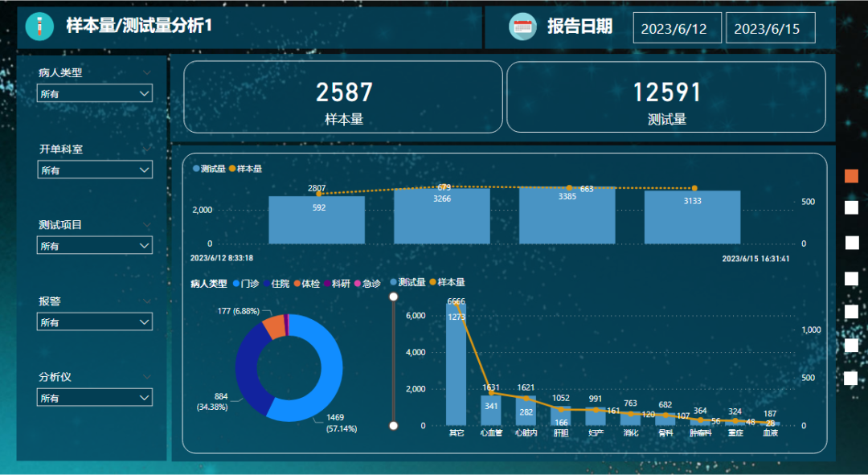Select the 骨科 bar labeled 682
868x475 pixels.
(x=665, y=419)
